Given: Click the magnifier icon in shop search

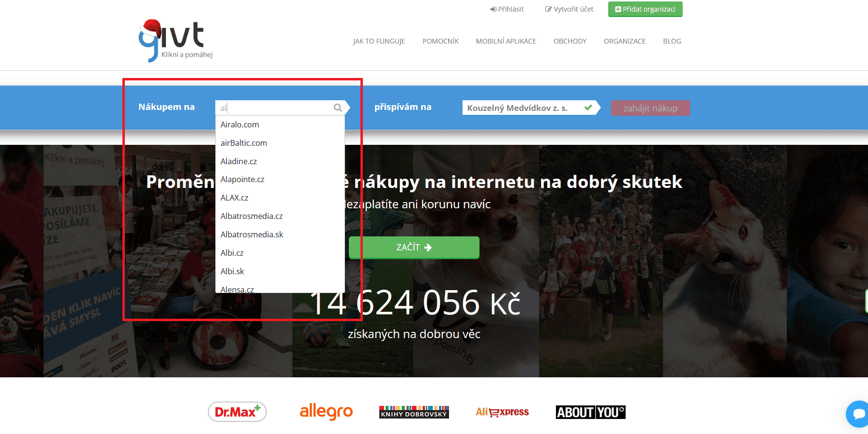Looking at the screenshot, I should 338,108.
